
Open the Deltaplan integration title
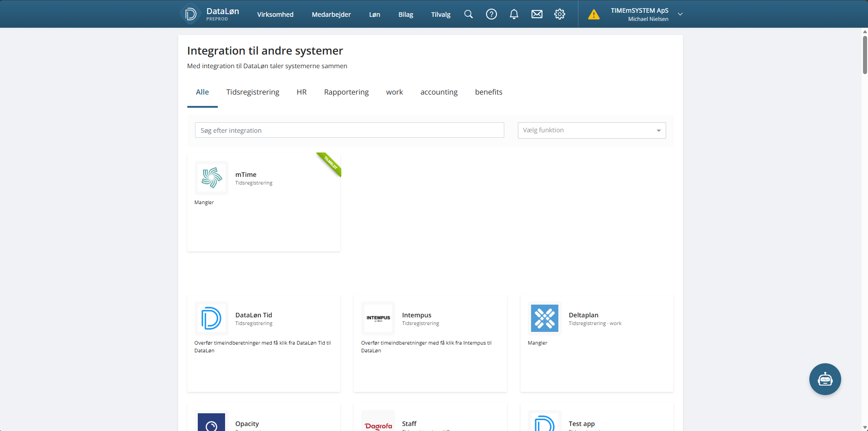click(583, 315)
